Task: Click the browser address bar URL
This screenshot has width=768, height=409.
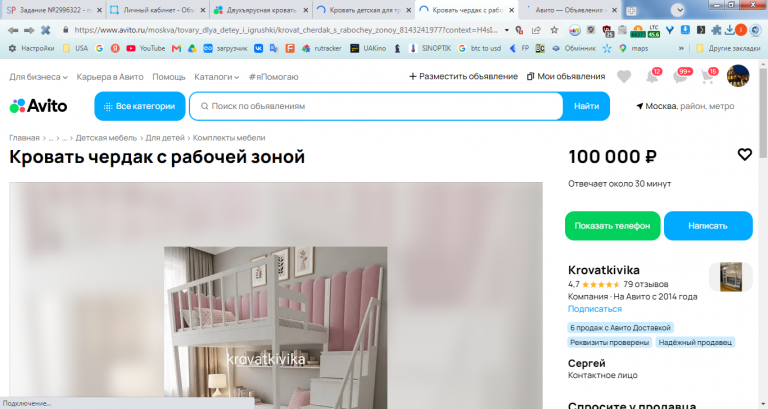Action: [285, 30]
